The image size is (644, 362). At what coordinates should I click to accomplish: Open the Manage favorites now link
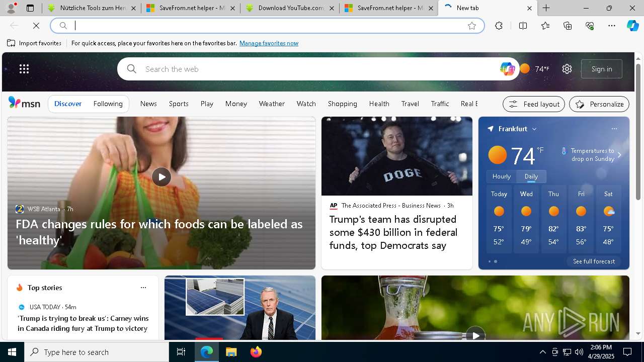click(269, 43)
